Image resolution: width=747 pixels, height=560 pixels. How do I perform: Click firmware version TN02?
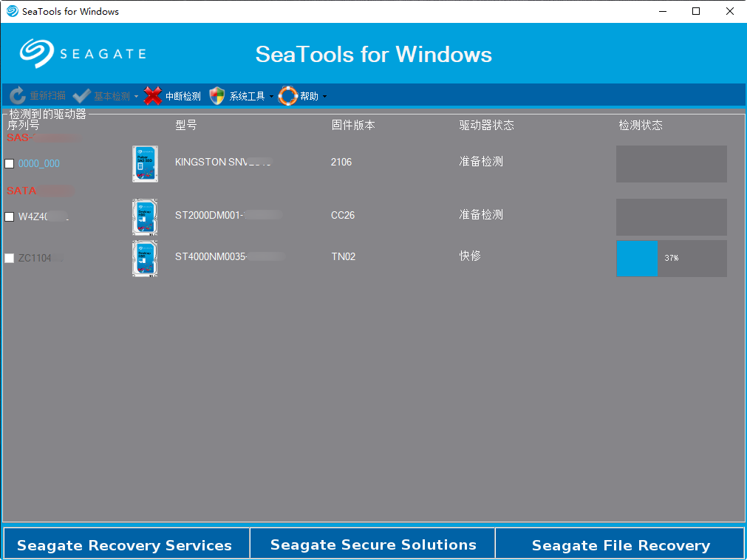point(344,256)
